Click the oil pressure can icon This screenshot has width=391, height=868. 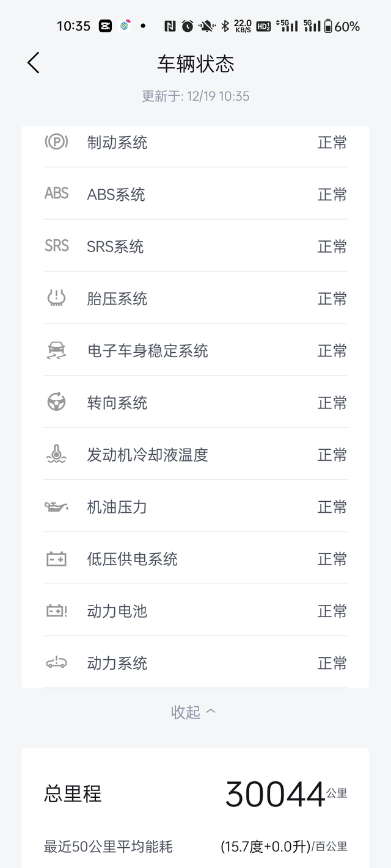point(56,507)
